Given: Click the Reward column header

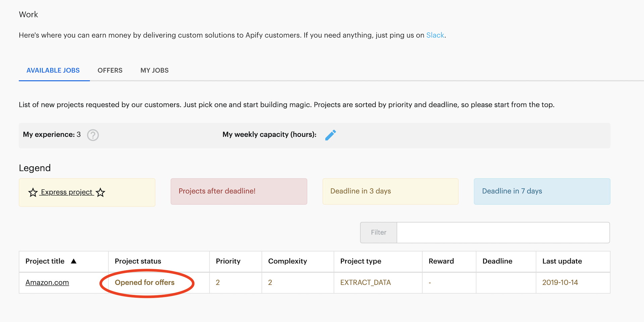Looking at the screenshot, I should 441,261.
